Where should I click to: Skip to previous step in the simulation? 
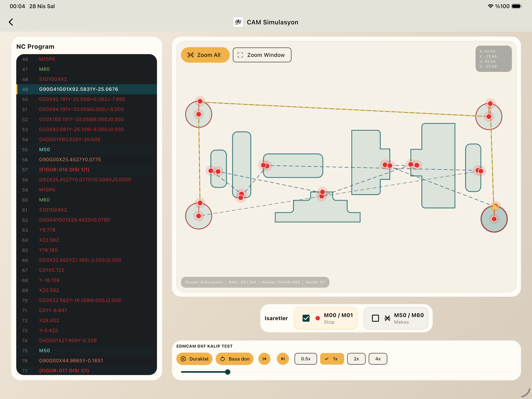pos(264,359)
